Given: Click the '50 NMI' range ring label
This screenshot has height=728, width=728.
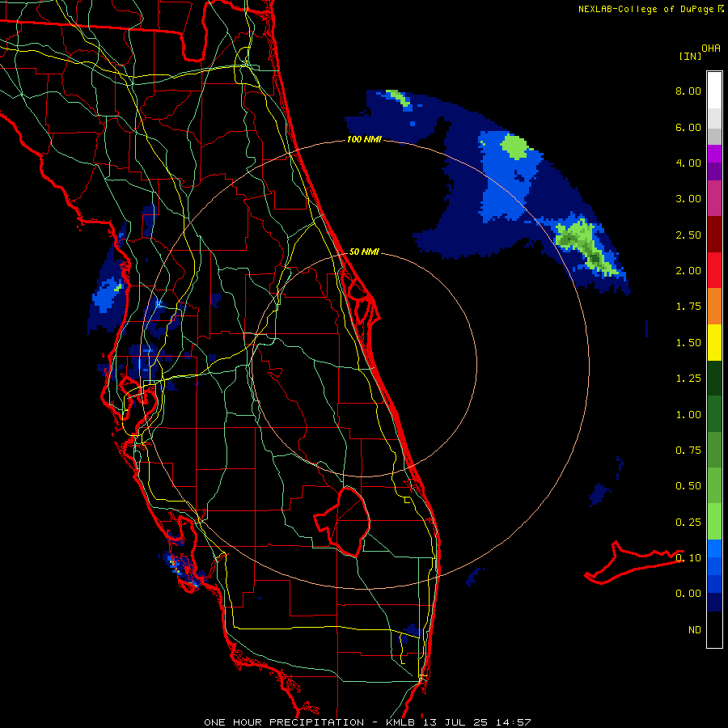Looking at the screenshot, I should tap(364, 252).
